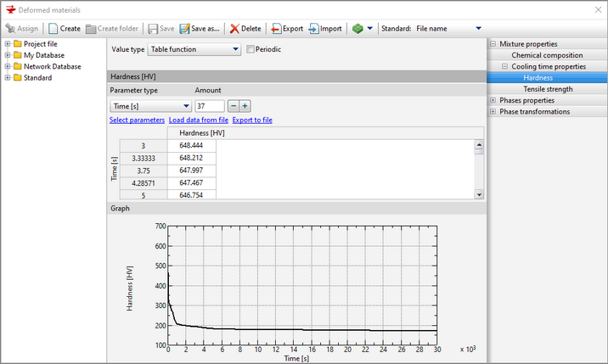Click the green cube database icon
The image size is (608, 364).
(357, 28)
